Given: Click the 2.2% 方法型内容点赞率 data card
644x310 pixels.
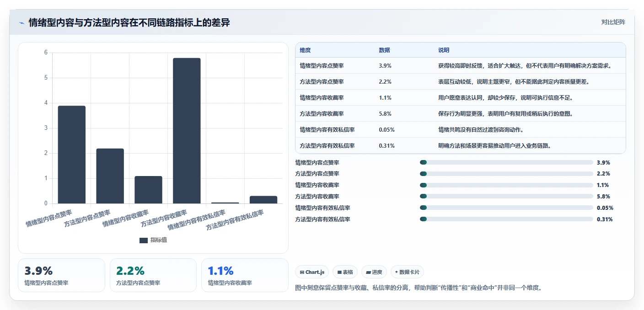Looking at the screenshot, I should coord(153,275).
